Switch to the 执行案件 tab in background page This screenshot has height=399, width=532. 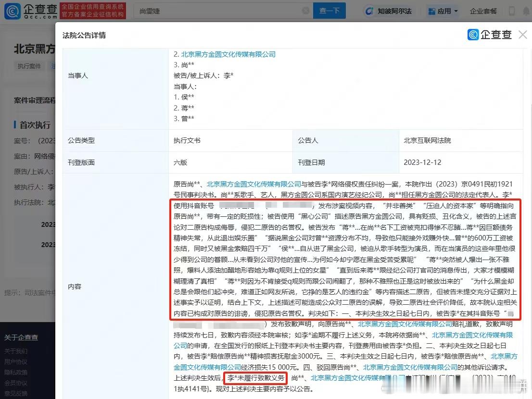tap(29, 66)
